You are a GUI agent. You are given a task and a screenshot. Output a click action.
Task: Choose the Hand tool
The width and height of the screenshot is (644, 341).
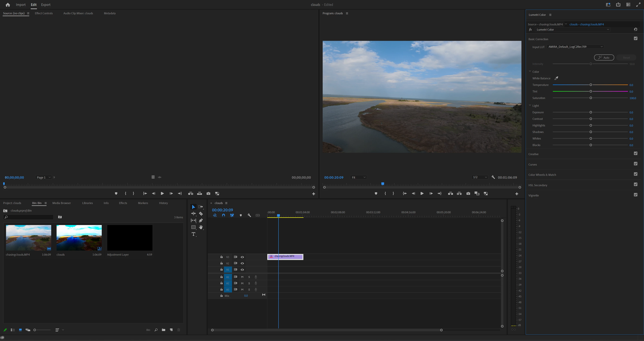201,227
